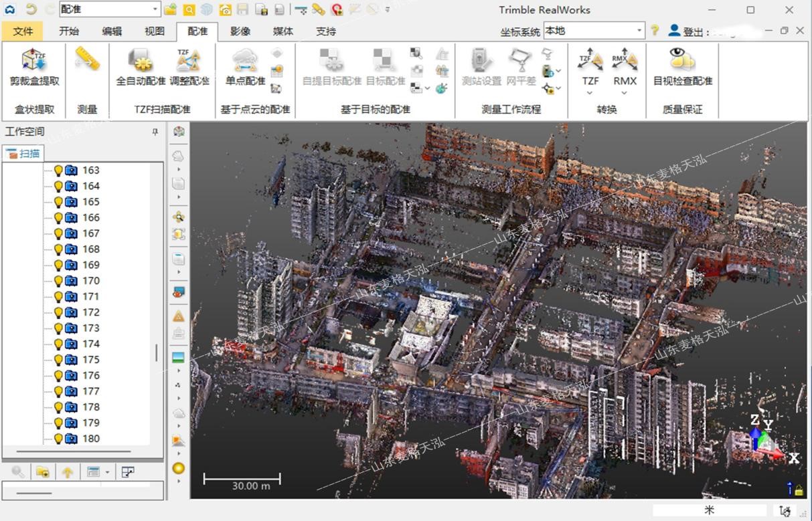Screen dimensions: 812x521
Task: Click the Undo arrow in quick toolbar
Action: pos(31,9)
